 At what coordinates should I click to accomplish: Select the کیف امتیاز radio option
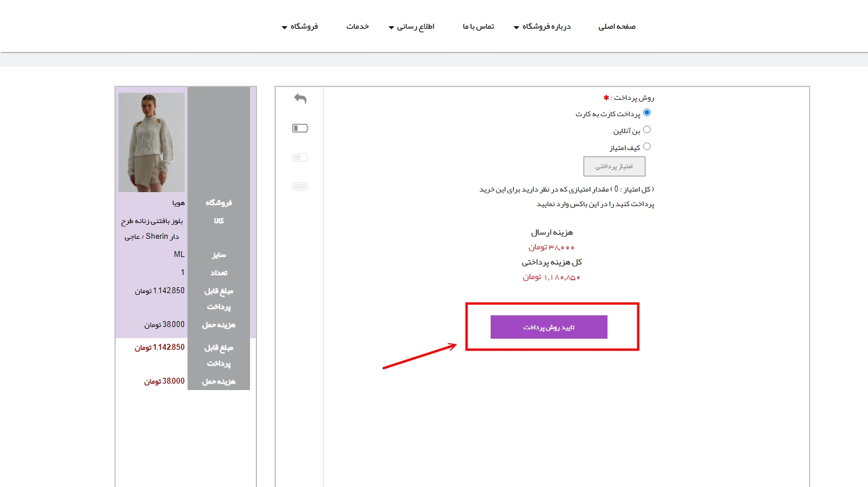point(647,147)
